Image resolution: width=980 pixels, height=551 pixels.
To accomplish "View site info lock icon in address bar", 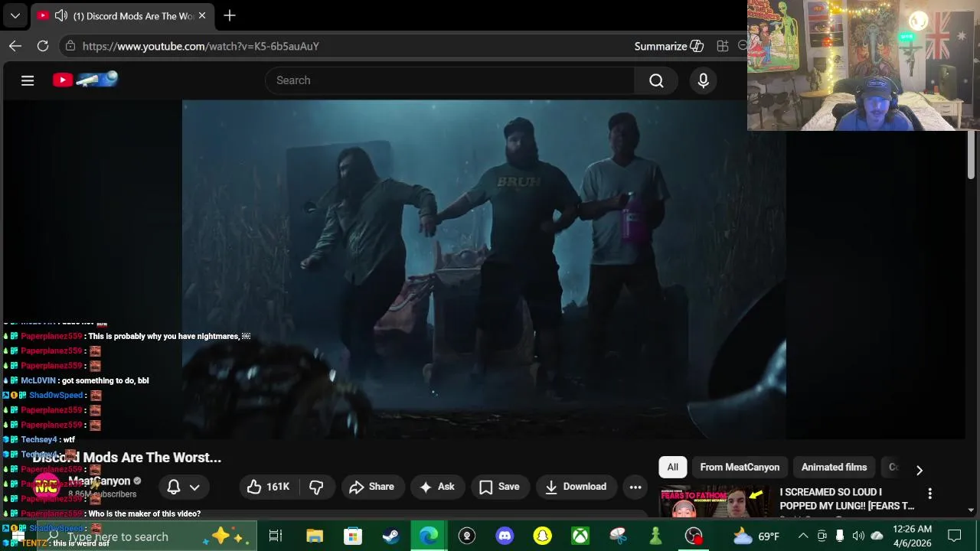I will (70, 46).
